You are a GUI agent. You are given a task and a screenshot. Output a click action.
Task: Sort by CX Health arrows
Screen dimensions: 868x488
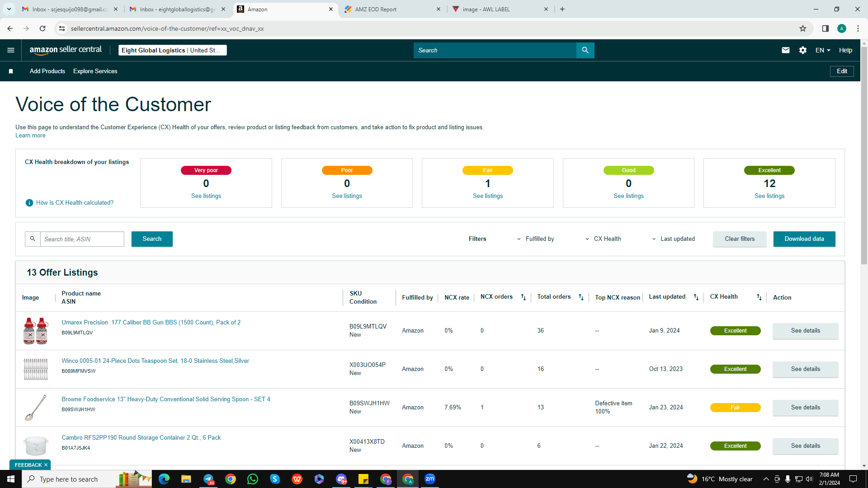click(x=759, y=297)
